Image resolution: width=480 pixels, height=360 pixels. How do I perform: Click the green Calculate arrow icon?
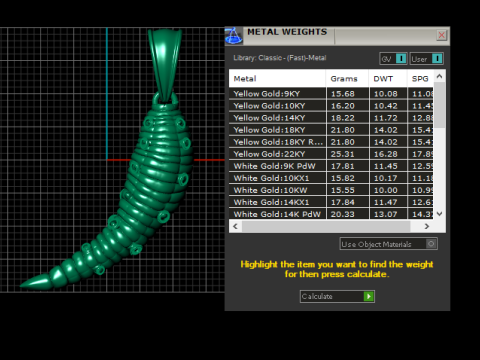point(368,296)
